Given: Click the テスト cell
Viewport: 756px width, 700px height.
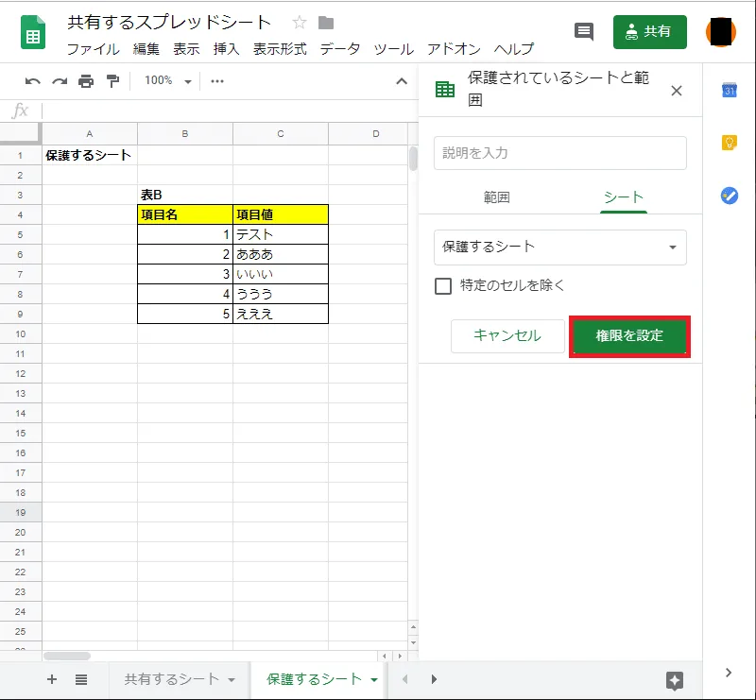Looking at the screenshot, I should [x=281, y=234].
